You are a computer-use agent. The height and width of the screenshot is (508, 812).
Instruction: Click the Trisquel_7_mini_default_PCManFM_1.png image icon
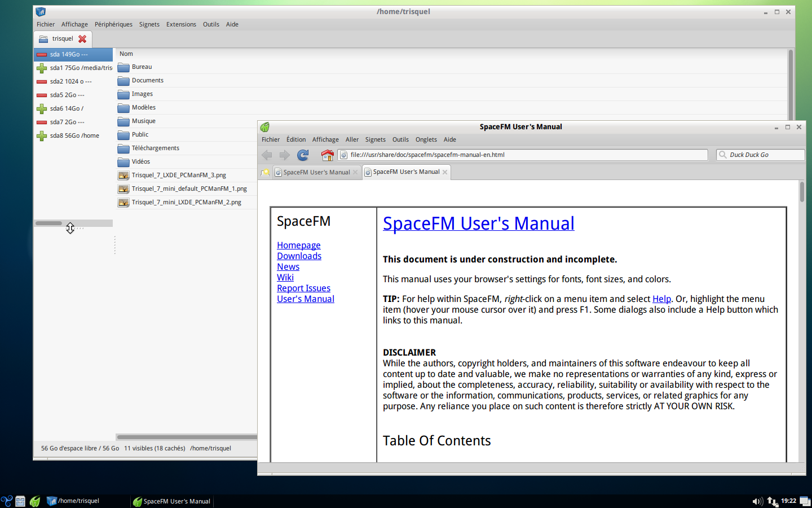pos(123,189)
